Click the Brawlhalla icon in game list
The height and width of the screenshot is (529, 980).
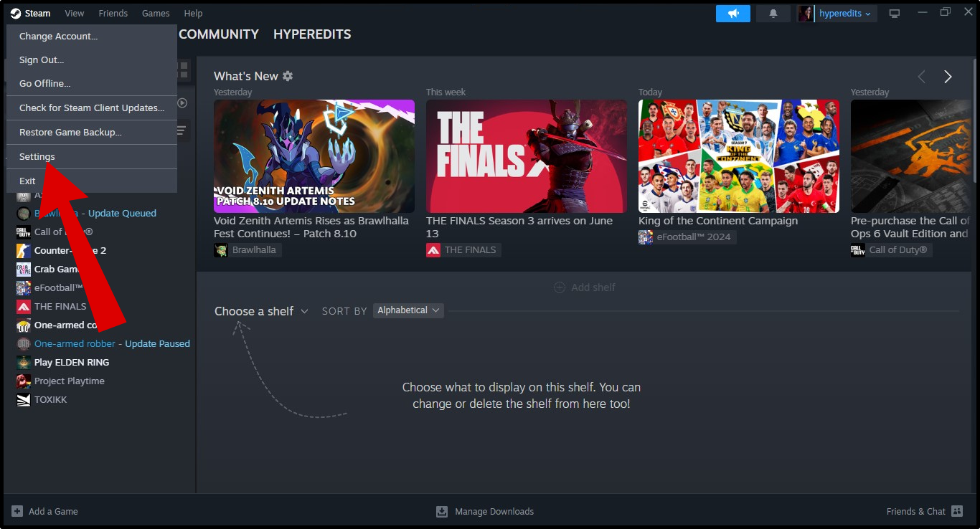coord(24,214)
